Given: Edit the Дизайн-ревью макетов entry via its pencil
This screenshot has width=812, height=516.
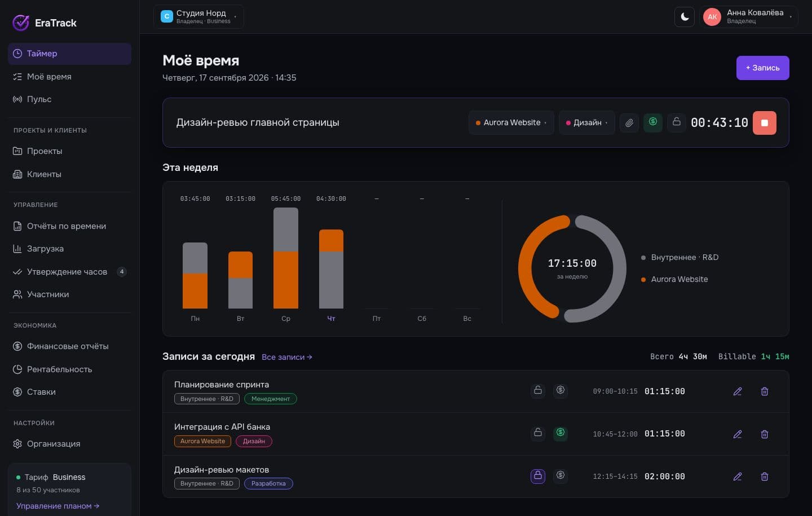Looking at the screenshot, I should pos(738,477).
